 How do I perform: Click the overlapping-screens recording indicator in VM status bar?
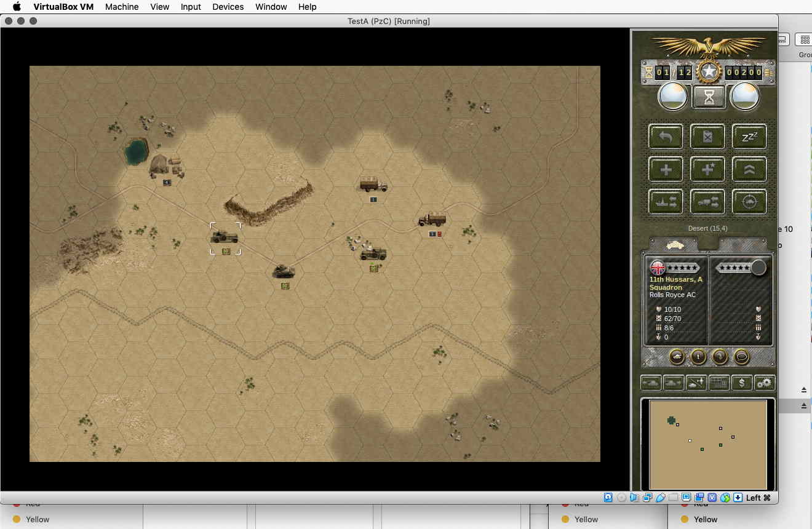click(699, 498)
